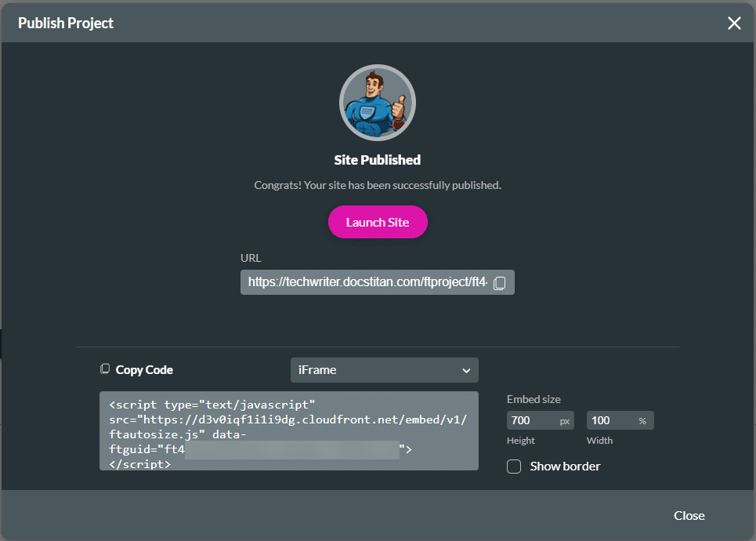Click the superhero mascot avatar image
The width and height of the screenshot is (756, 541).
click(x=378, y=102)
